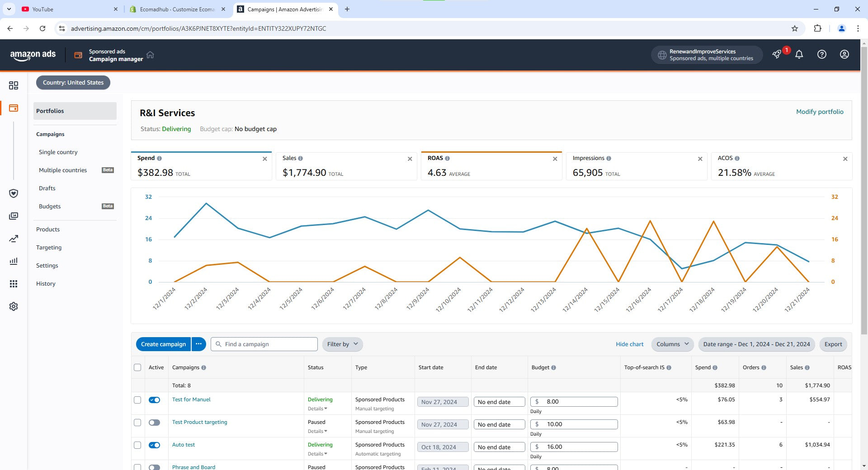This screenshot has width=868, height=470.
Task: Tick the checkbox for Test for Manuel
Action: (x=137, y=400)
